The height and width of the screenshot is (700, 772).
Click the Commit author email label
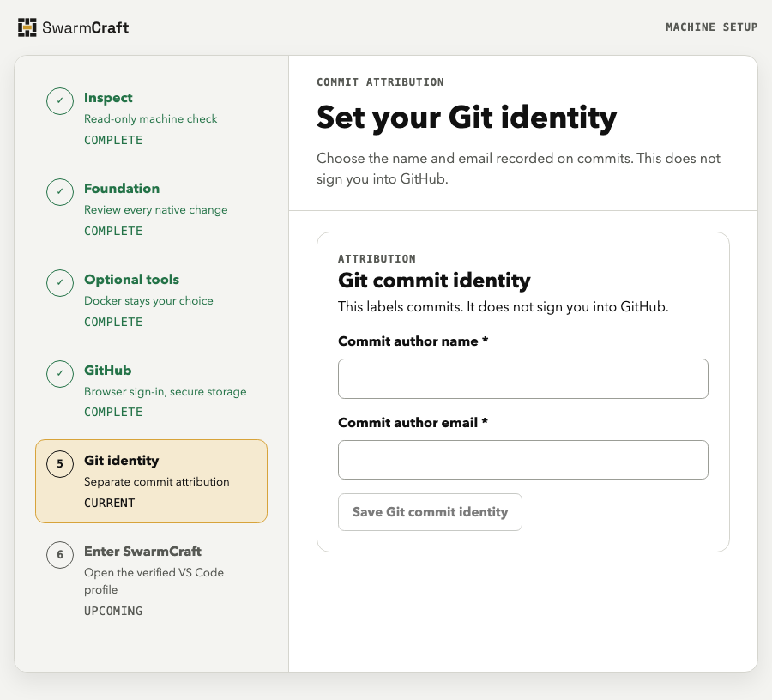[413, 422]
